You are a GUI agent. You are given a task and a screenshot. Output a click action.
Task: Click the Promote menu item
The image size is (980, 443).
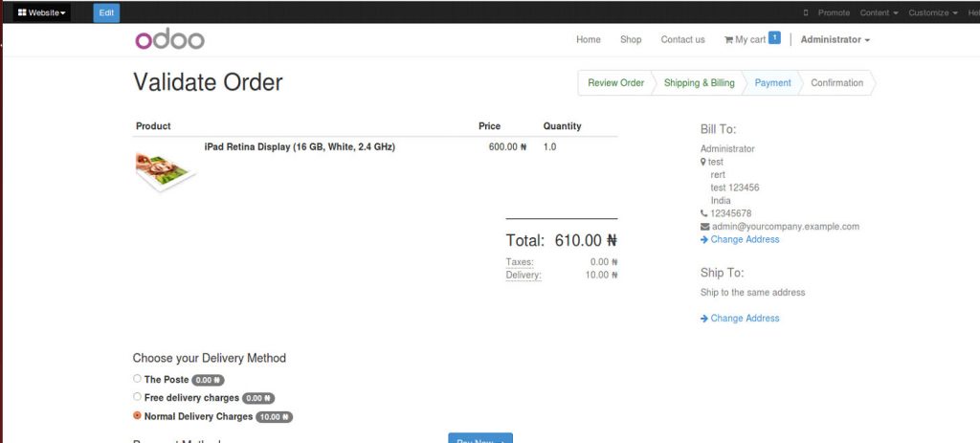(x=834, y=12)
